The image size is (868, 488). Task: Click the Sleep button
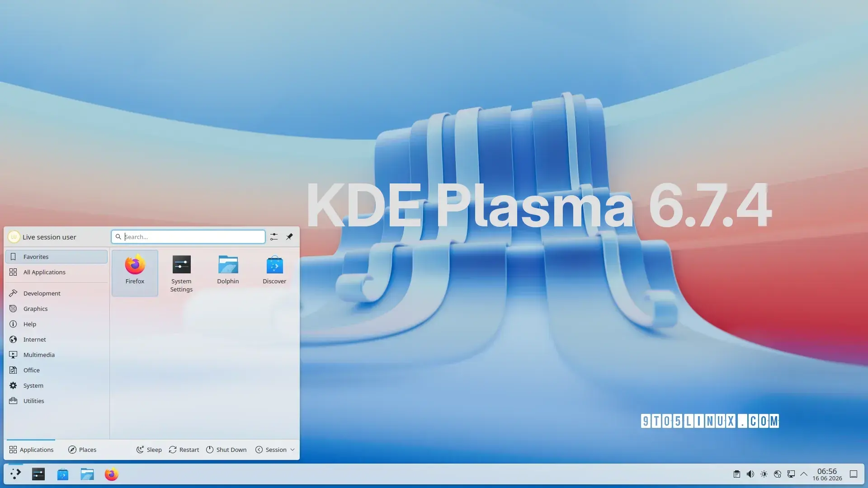149,450
